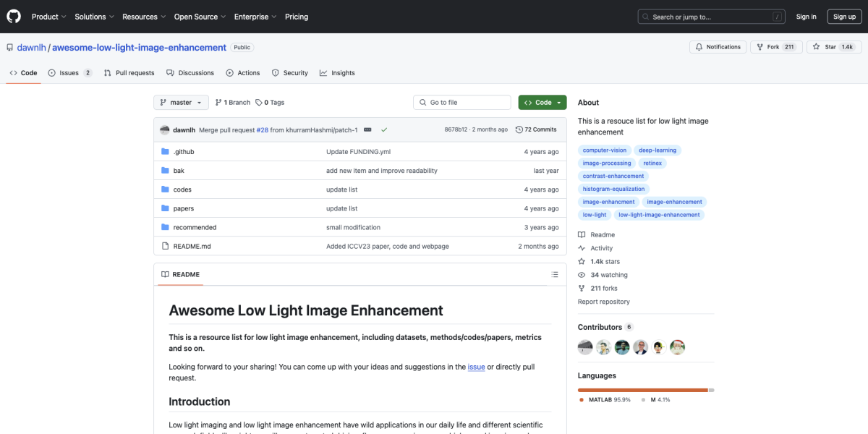Click the commit history clock icon
This screenshot has height=434, width=868.
519,129
